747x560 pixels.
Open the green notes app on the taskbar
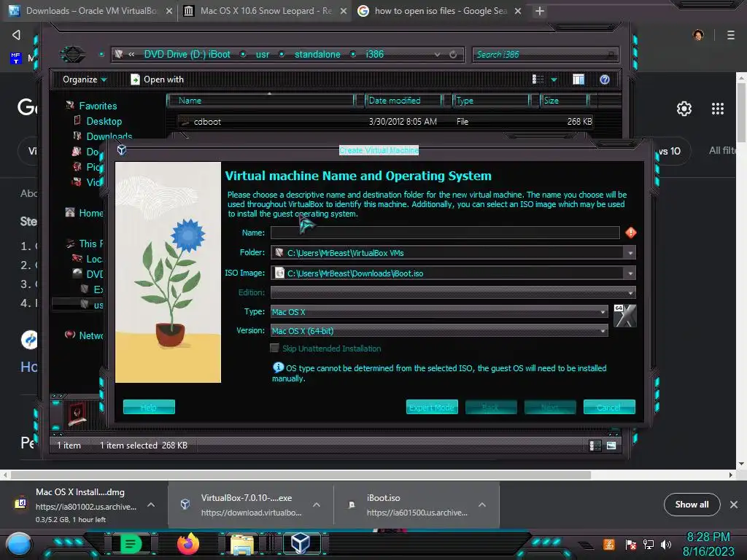[131, 544]
